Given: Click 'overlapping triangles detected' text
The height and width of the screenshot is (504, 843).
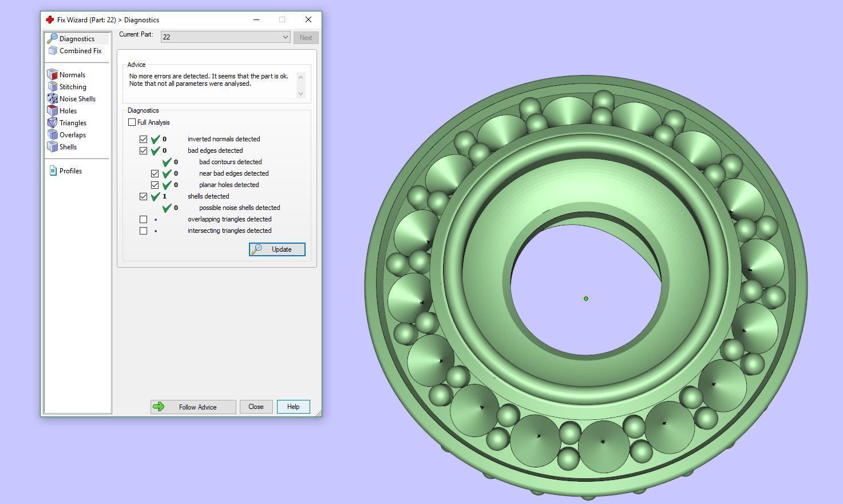Looking at the screenshot, I should [229, 219].
